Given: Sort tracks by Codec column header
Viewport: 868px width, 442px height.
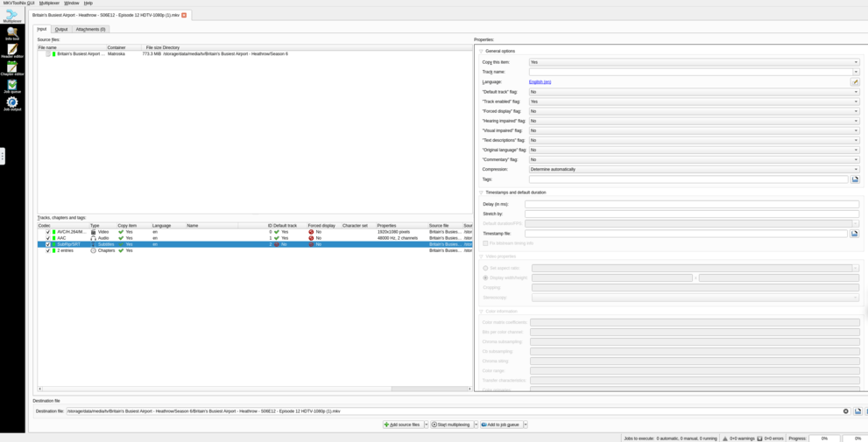Looking at the screenshot, I should tap(63, 226).
